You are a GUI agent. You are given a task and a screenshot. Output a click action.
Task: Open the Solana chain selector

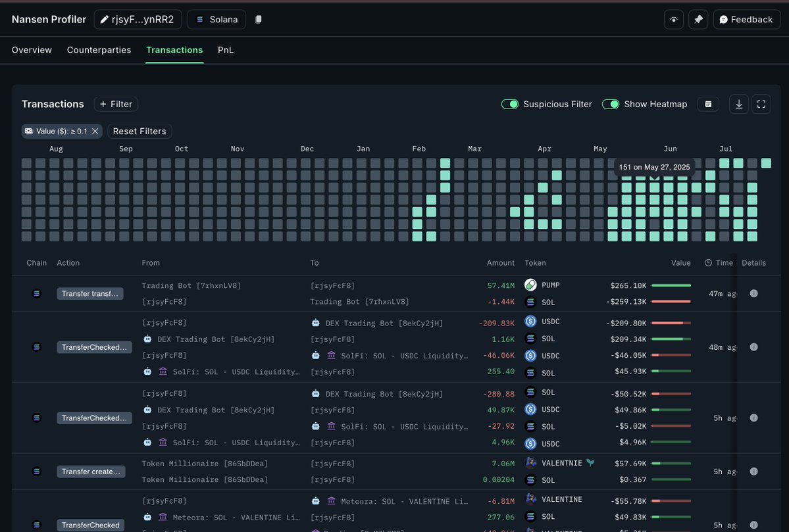[x=216, y=20]
